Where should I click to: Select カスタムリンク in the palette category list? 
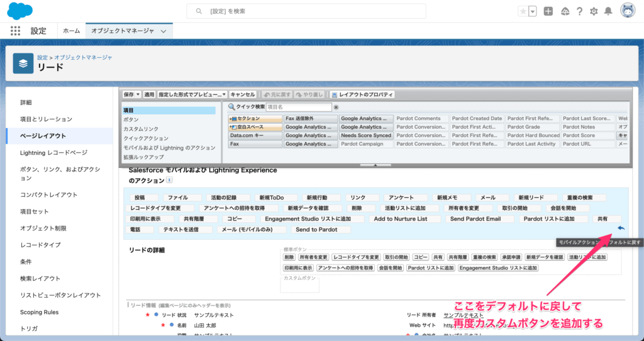[x=141, y=129]
